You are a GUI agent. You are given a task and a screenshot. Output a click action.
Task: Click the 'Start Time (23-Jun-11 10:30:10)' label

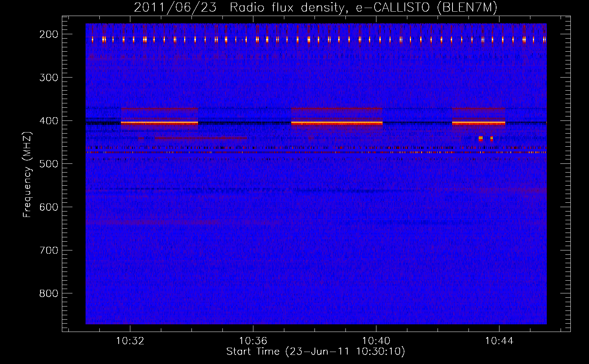[x=316, y=352]
